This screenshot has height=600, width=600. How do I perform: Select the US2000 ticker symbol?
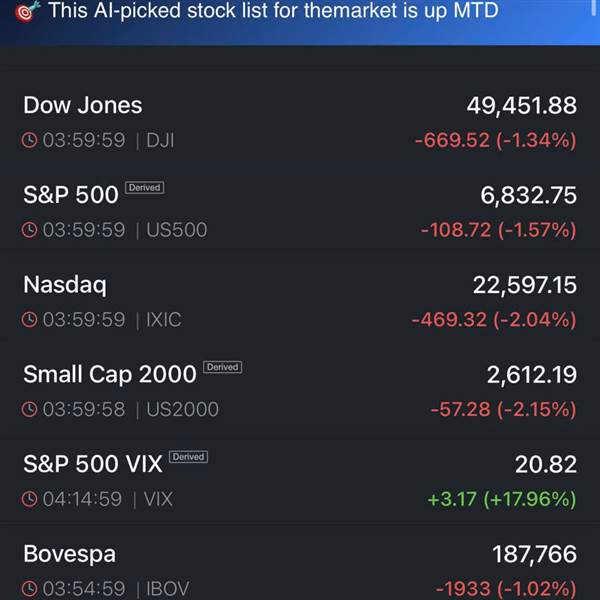[182, 410]
